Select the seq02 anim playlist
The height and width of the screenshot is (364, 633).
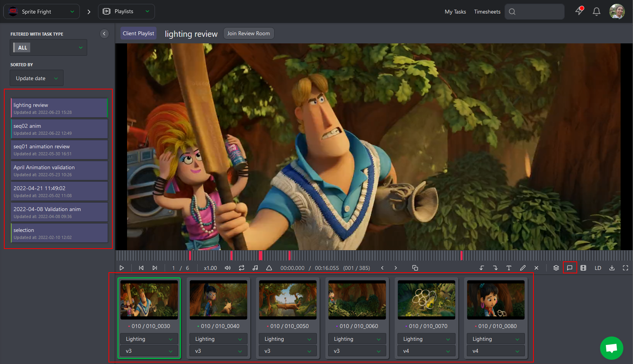click(59, 129)
